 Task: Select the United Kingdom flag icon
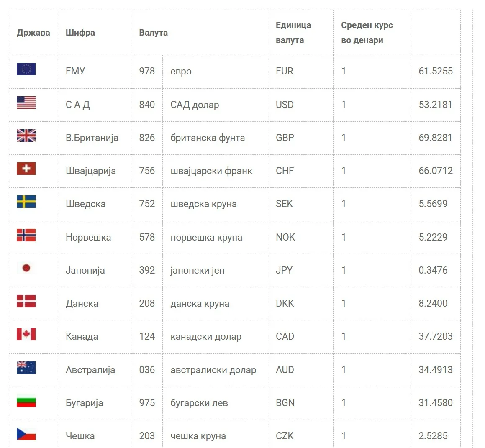[x=26, y=136]
